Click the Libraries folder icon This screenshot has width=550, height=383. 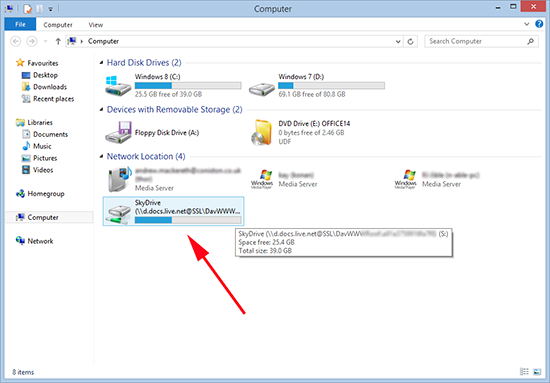pyautogui.click(x=20, y=122)
